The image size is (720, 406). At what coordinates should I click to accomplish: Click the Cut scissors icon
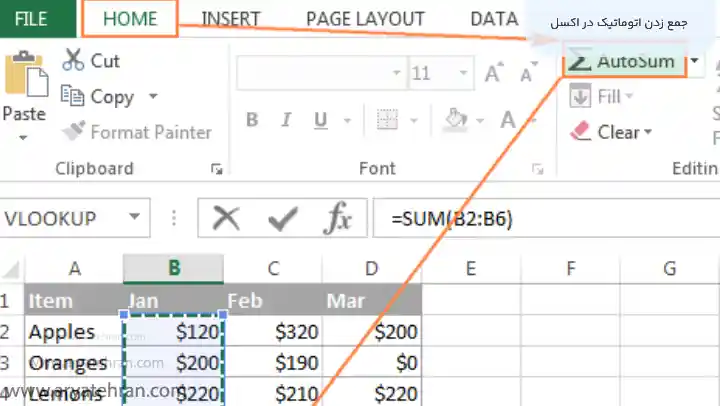coord(73,60)
